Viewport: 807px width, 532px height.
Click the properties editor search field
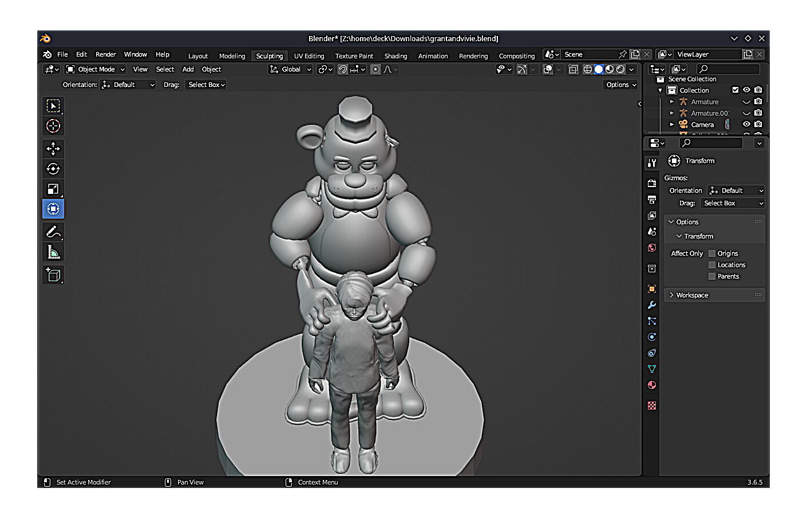pyautogui.click(x=711, y=143)
